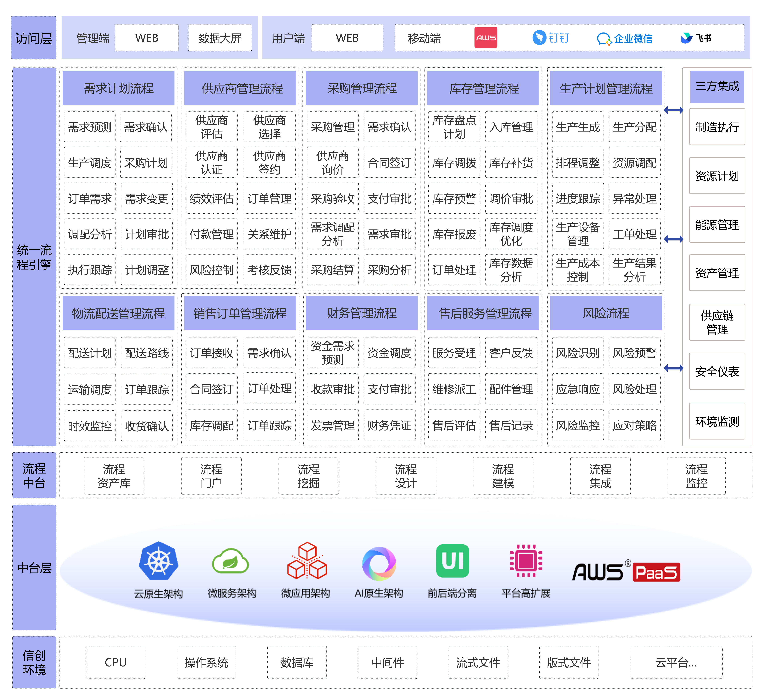Click the 资金需求预测 cell
The height and width of the screenshot is (700, 768).
[333, 352]
